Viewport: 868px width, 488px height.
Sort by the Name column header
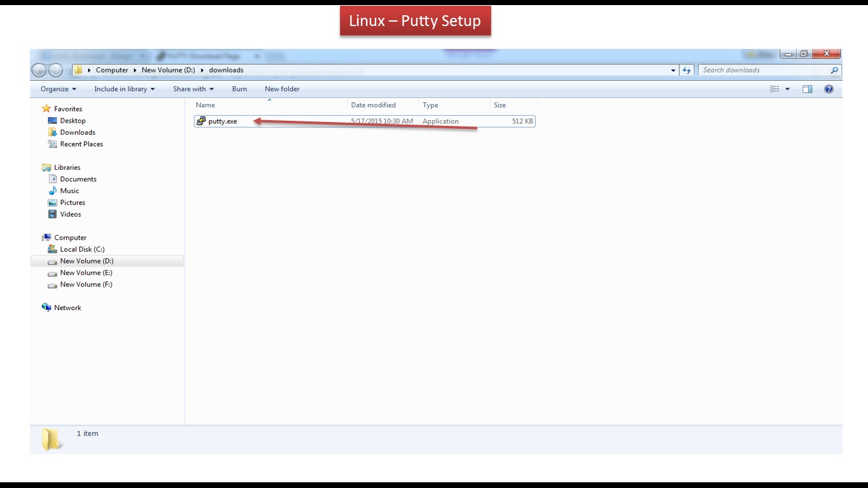(269, 105)
